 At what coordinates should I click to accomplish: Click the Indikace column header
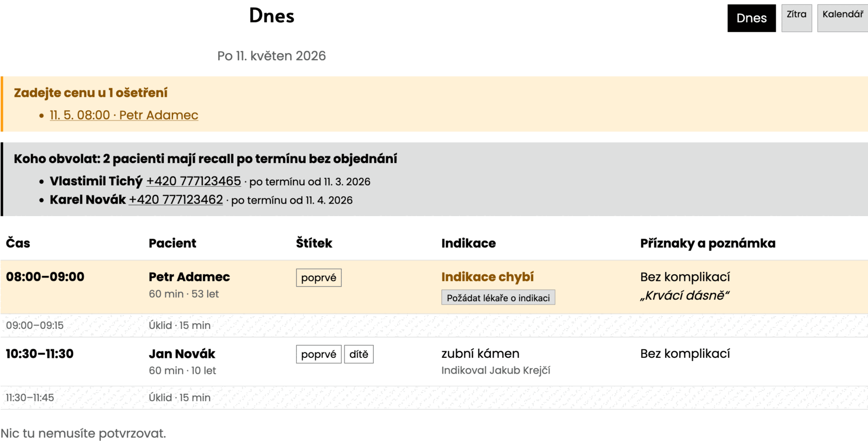469,243
